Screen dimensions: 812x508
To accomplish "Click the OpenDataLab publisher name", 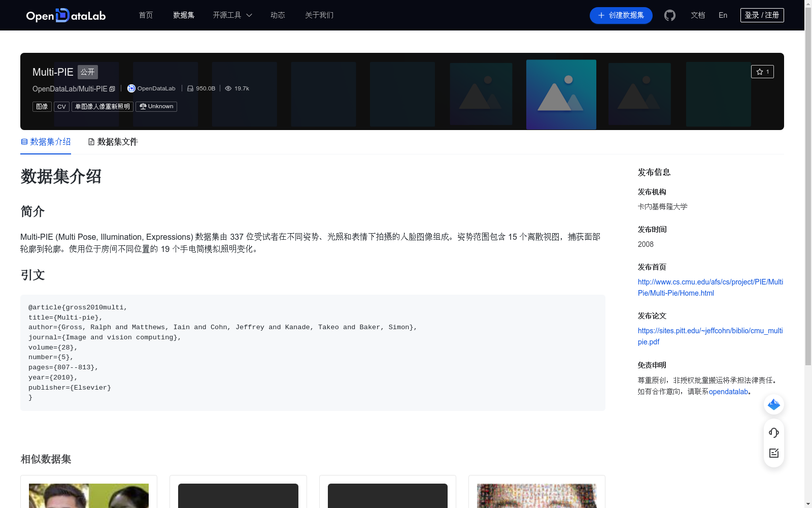I will (x=156, y=88).
